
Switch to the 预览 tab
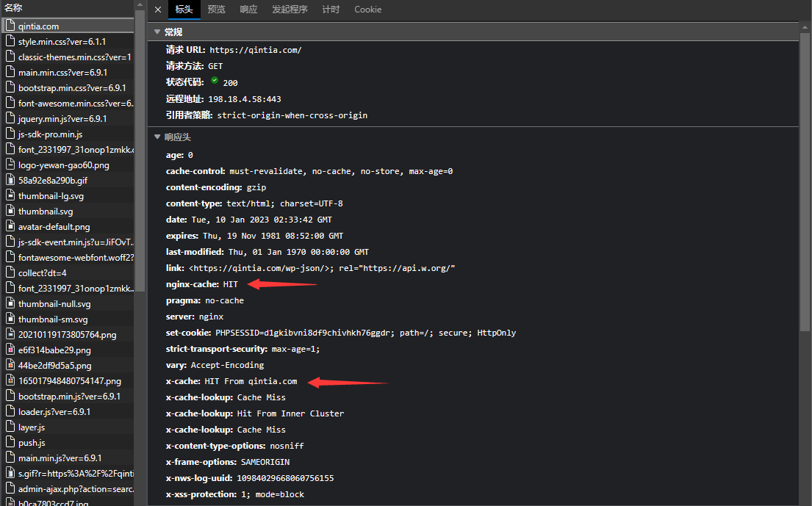[216, 10]
